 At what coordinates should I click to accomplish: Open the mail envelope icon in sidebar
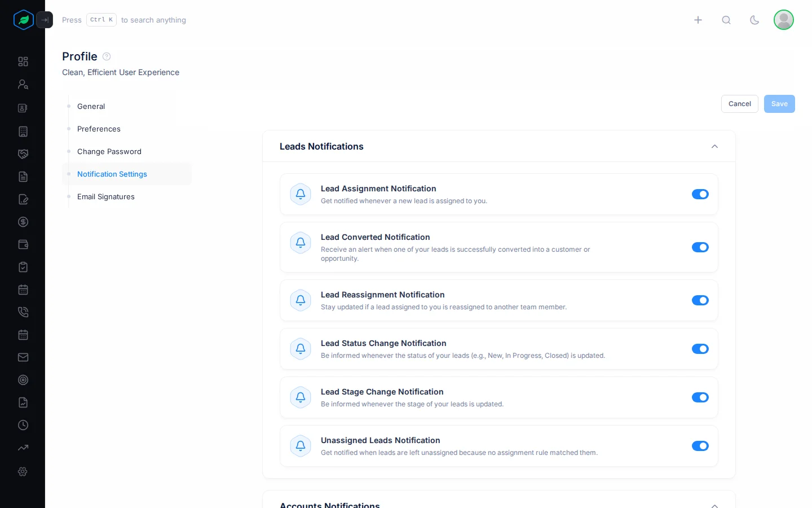[x=23, y=357]
